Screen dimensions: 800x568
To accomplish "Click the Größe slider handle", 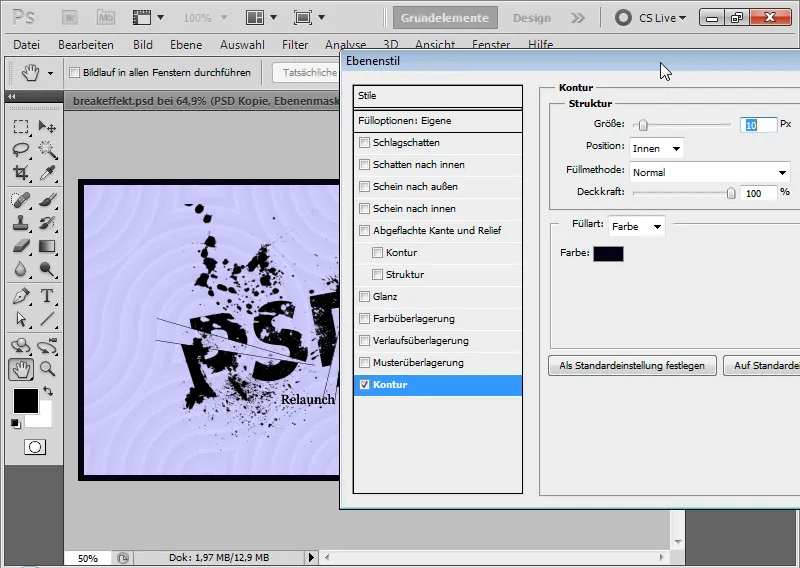I will pos(643,125).
